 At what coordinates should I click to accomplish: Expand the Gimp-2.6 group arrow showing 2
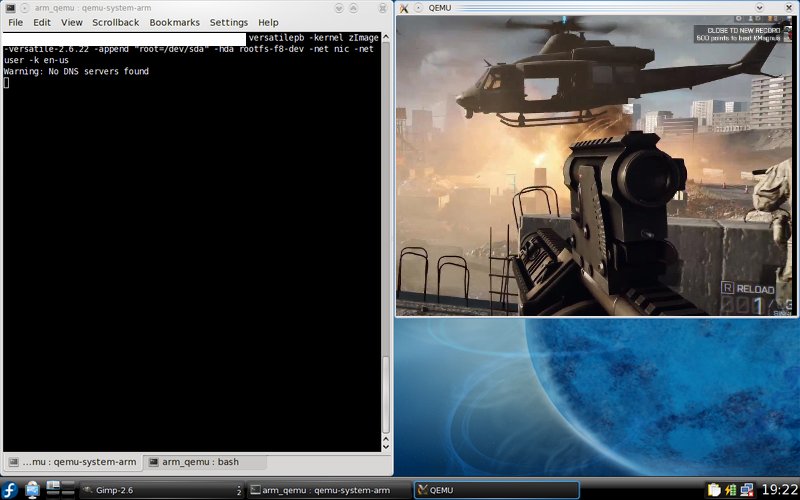pyautogui.click(x=238, y=490)
